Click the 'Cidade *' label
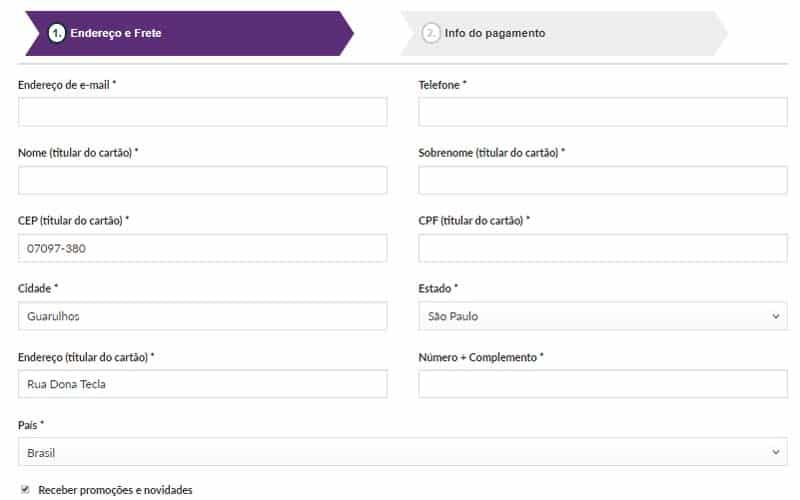Image resolution: width=800 pixels, height=500 pixels. 38,288
